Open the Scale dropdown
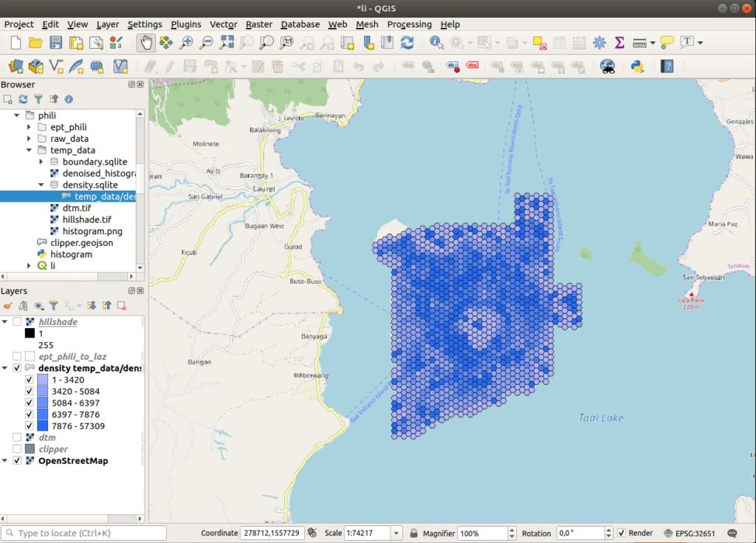 [396, 533]
